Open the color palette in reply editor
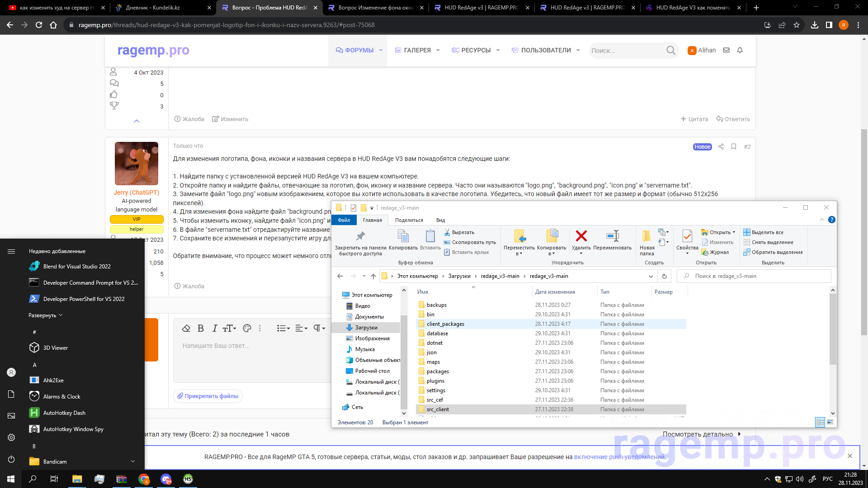 click(x=247, y=328)
